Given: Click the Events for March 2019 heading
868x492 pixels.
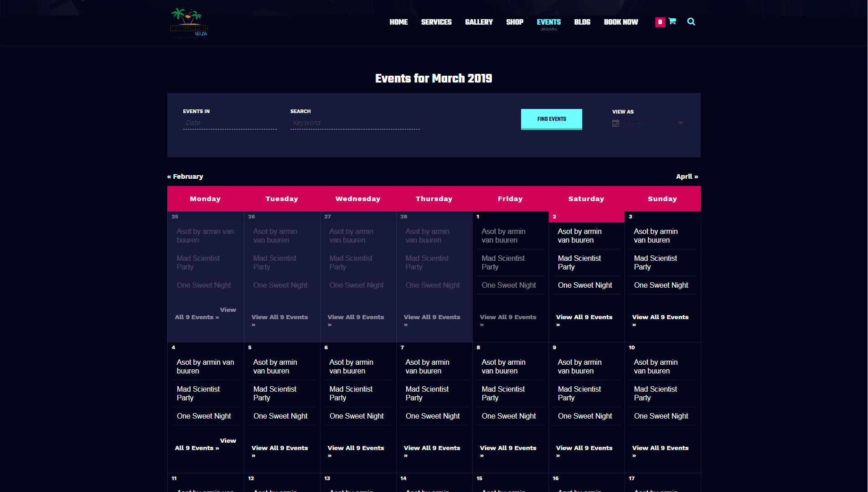Looking at the screenshot, I should point(434,78).
